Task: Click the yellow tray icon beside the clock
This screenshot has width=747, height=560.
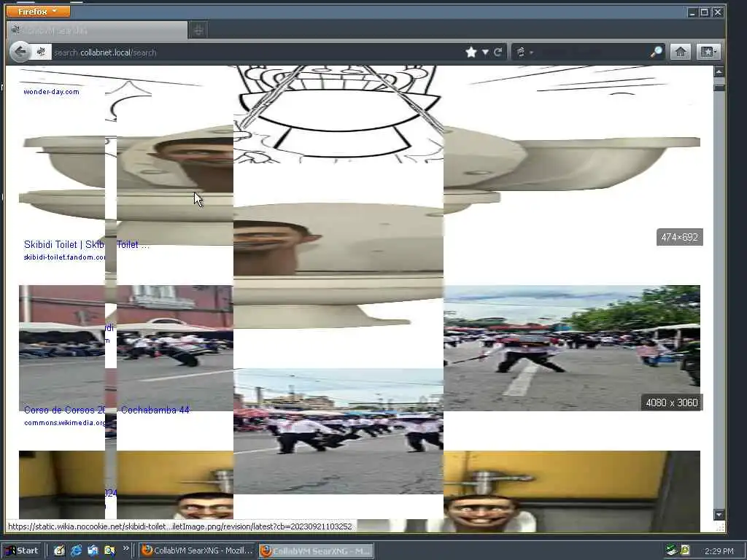Action: 685,551
